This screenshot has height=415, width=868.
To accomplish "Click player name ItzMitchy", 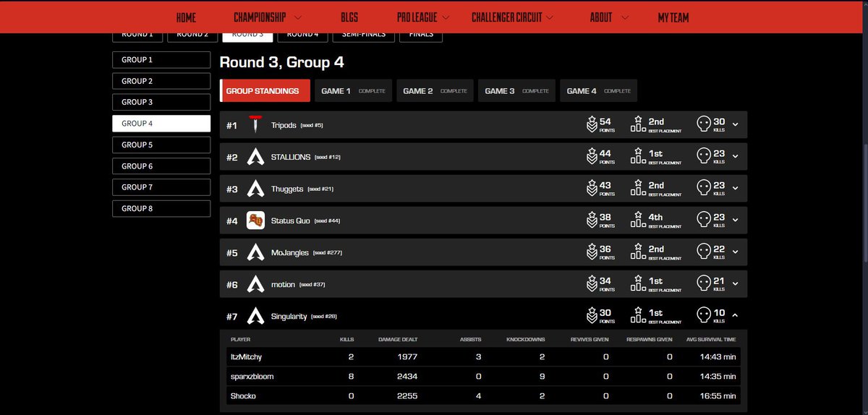I will pos(244,356).
